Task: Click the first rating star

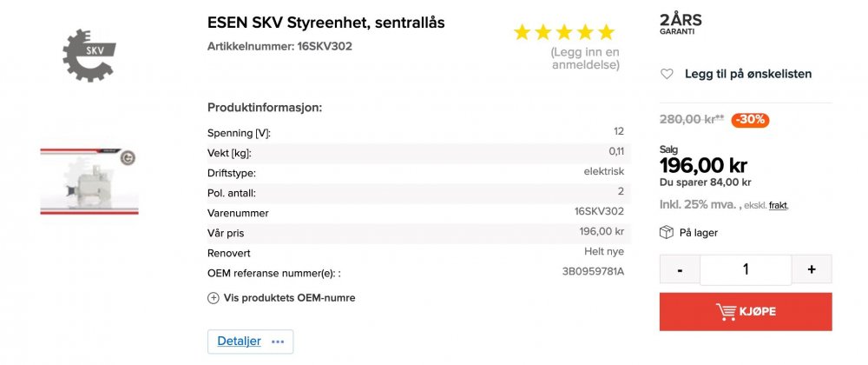Action: click(x=522, y=33)
